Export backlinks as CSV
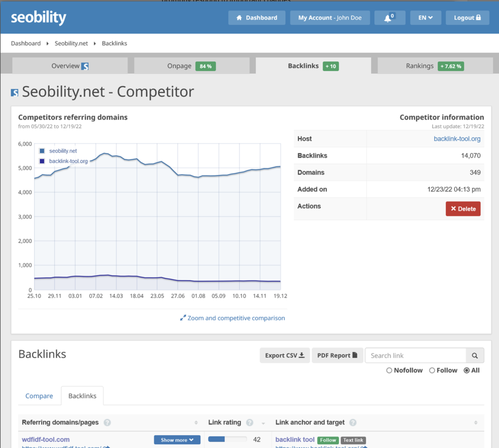The height and width of the screenshot is (448, 499). coord(285,355)
